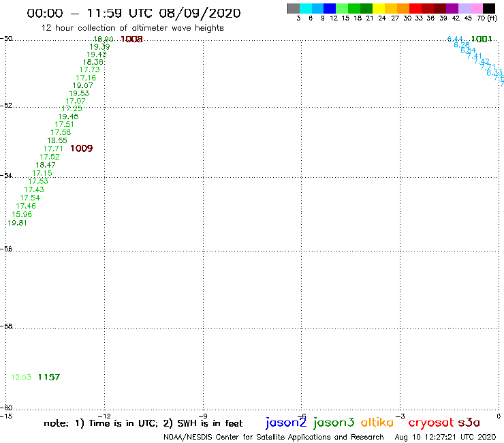
Task: Click the 'jason2' satellite legend label
Action: [x=286, y=423]
